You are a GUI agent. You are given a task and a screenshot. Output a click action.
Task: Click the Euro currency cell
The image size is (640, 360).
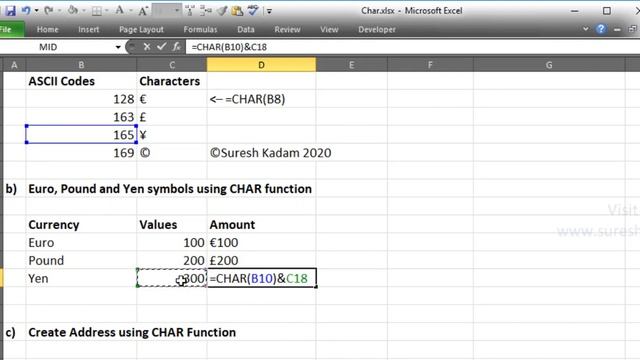coord(81,242)
